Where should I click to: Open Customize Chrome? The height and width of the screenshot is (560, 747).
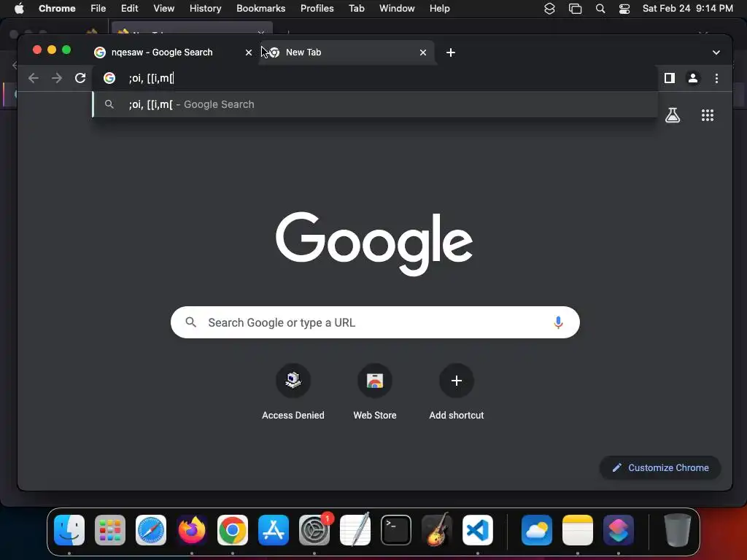pos(659,467)
